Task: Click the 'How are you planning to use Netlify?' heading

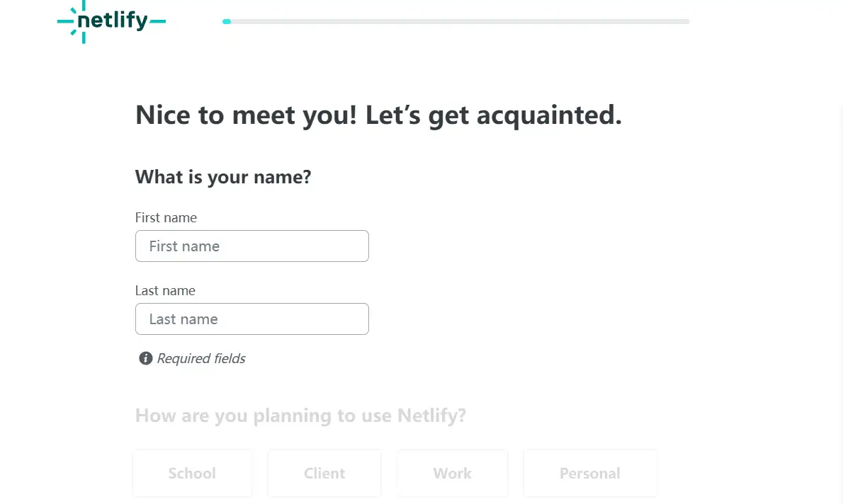Action: pos(300,415)
